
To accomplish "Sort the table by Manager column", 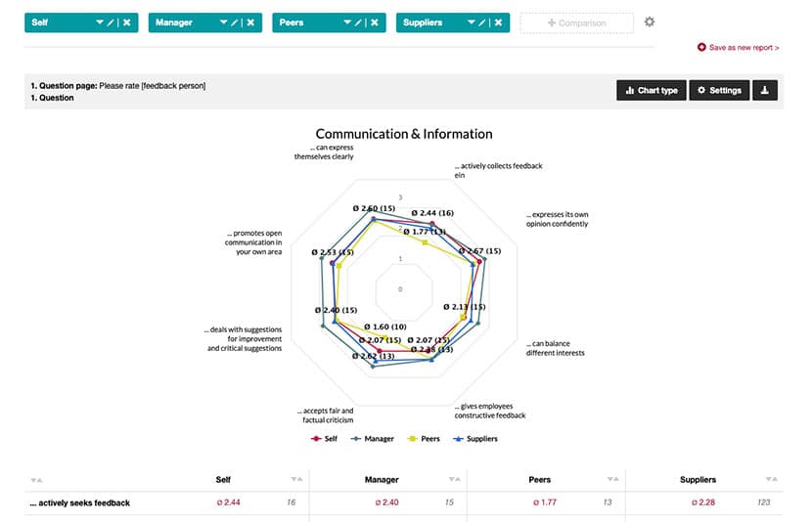I will click(x=455, y=479).
